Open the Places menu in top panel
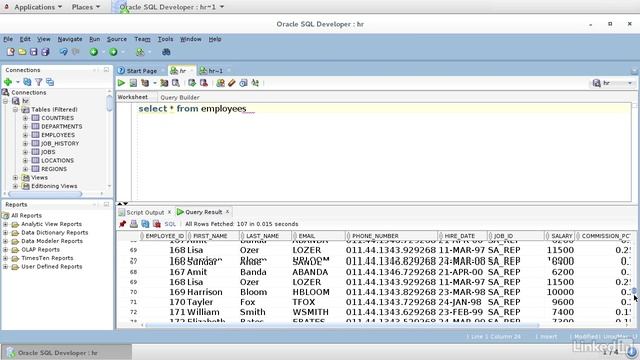 (86, 7)
